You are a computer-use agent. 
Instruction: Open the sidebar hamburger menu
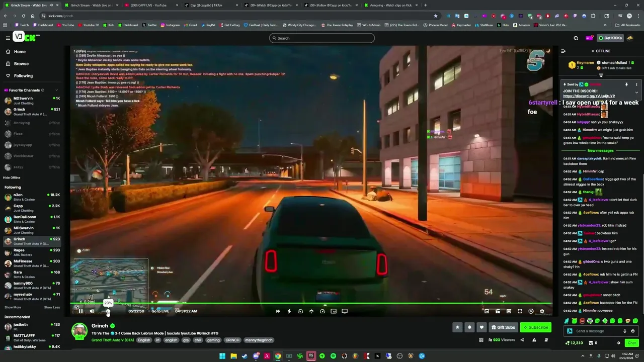(8, 38)
